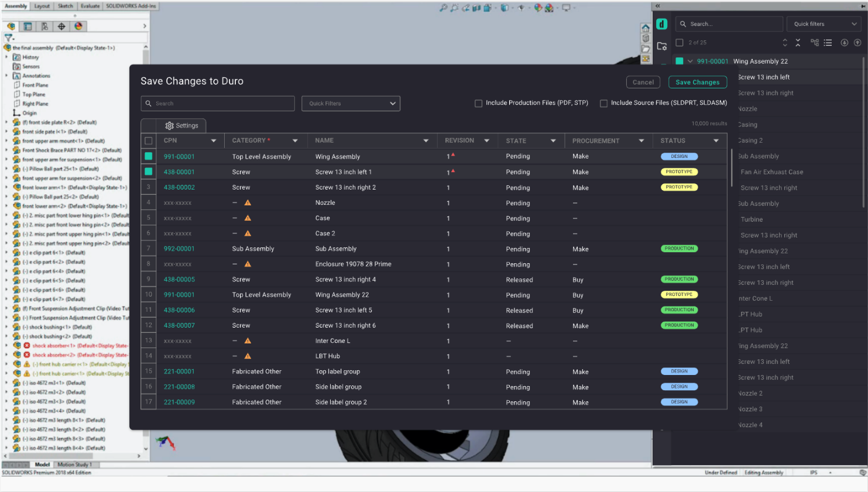Click the Save Changes button

(x=698, y=82)
